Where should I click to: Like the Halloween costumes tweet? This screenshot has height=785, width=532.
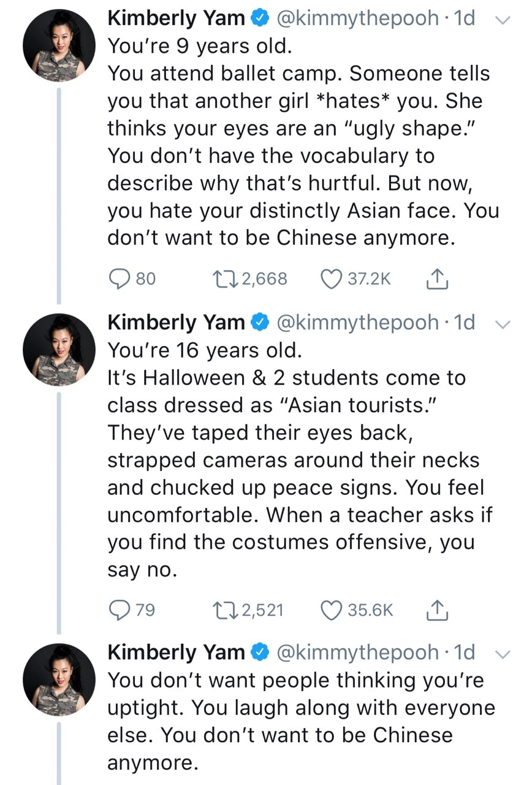coord(331,610)
